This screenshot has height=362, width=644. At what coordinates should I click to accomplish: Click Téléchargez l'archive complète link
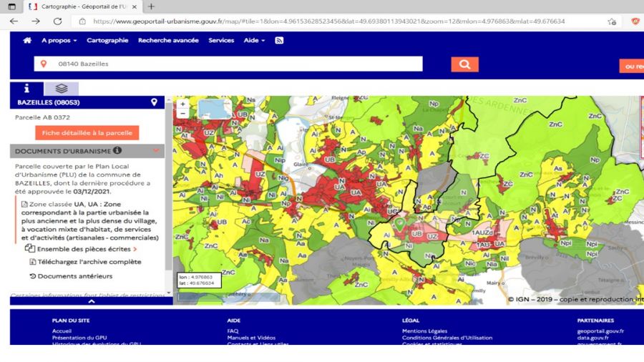(89, 262)
